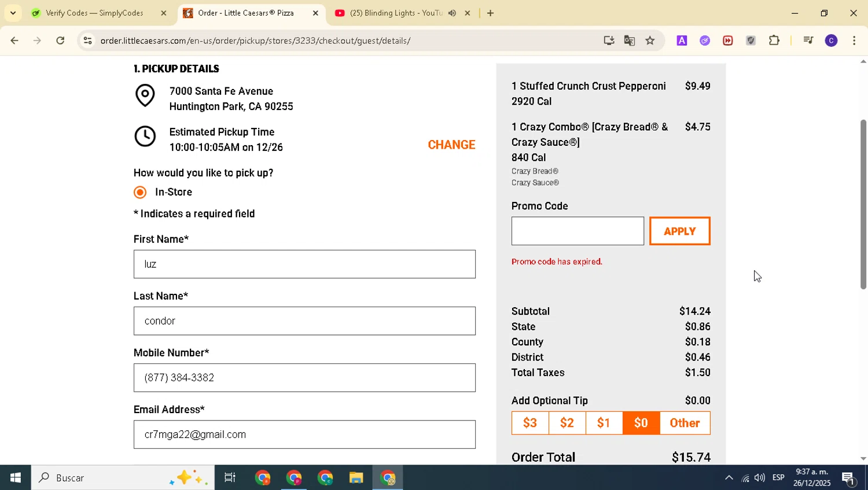Click the Promo Code input box
Viewport: 868px width, 490px height.
click(578, 231)
